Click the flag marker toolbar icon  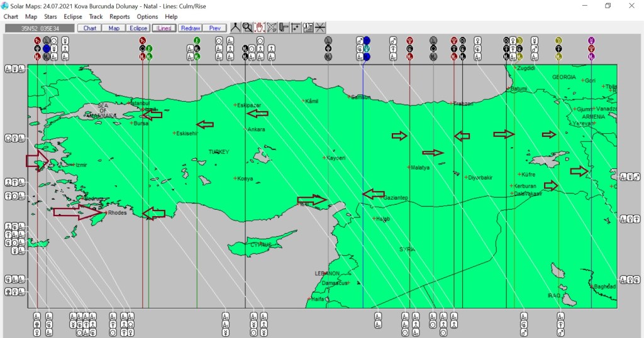pyautogui.click(x=284, y=28)
